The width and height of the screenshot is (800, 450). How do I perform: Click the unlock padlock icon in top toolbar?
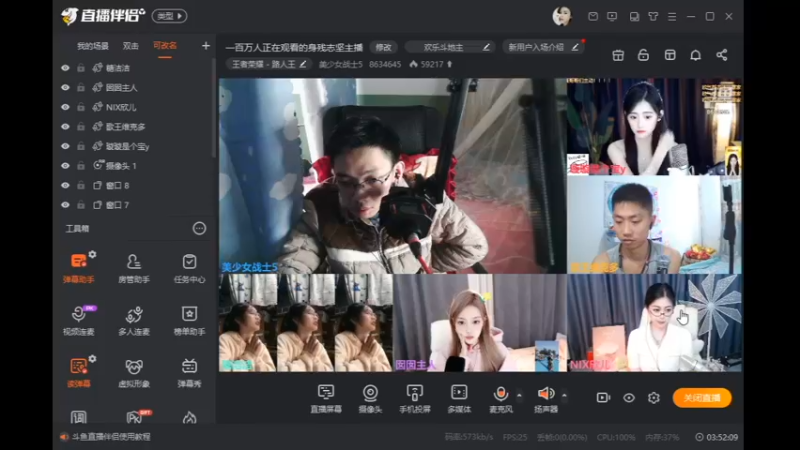[x=643, y=55]
